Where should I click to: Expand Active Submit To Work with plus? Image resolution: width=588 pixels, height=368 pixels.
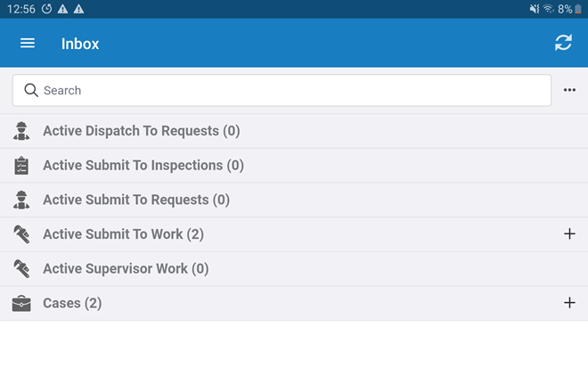coord(570,234)
